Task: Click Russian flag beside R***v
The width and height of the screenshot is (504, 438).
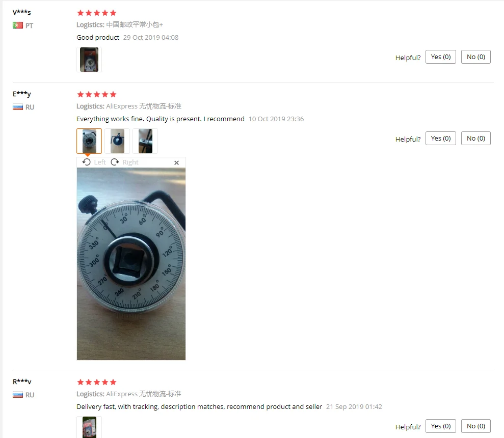Action: (18, 395)
